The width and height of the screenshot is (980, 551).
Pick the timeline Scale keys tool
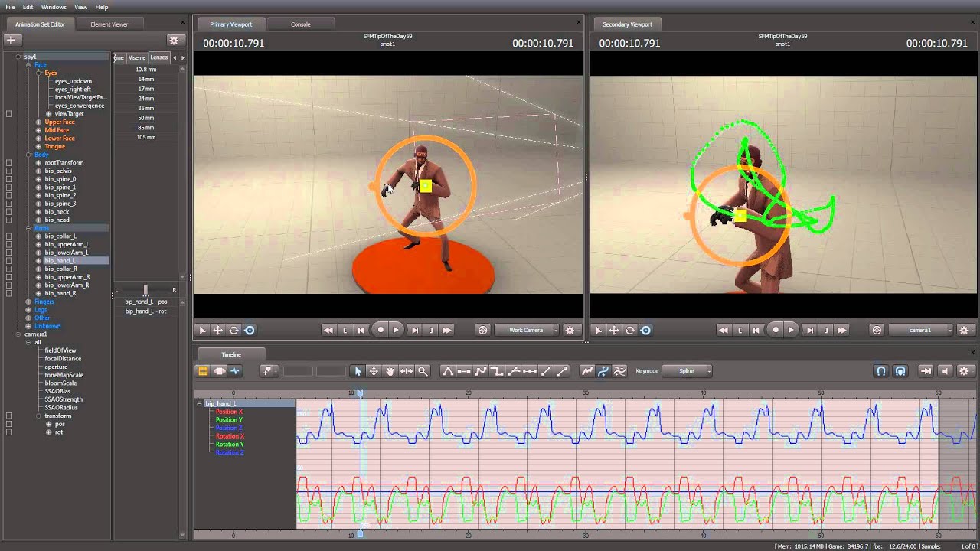point(407,371)
